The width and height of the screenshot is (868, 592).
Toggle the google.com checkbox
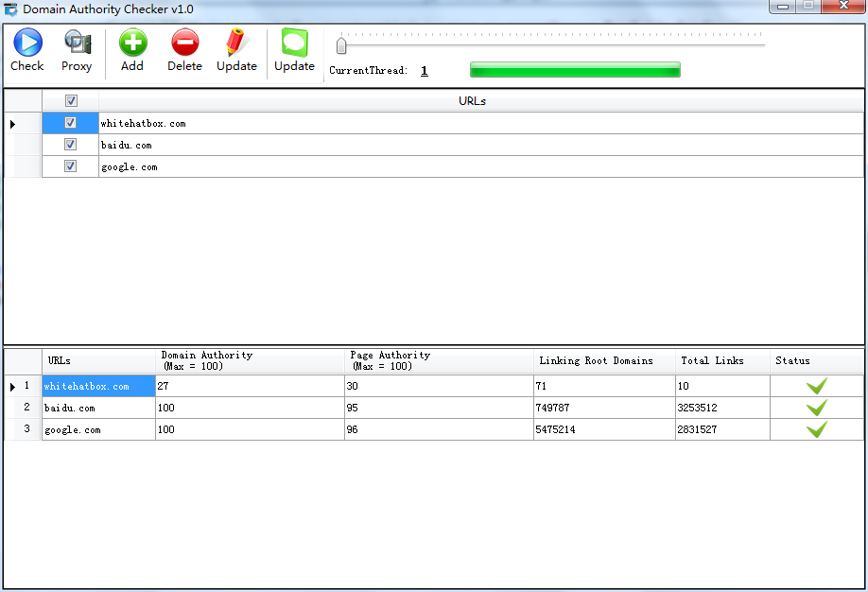click(70, 166)
